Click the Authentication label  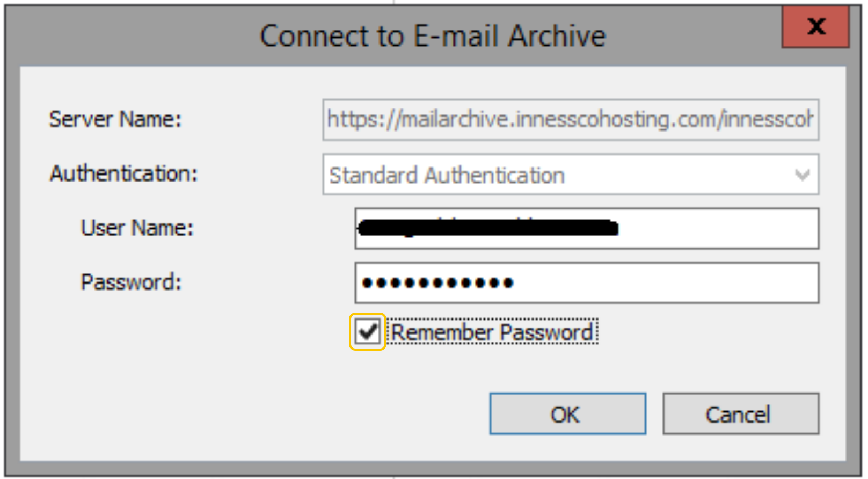[123, 173]
